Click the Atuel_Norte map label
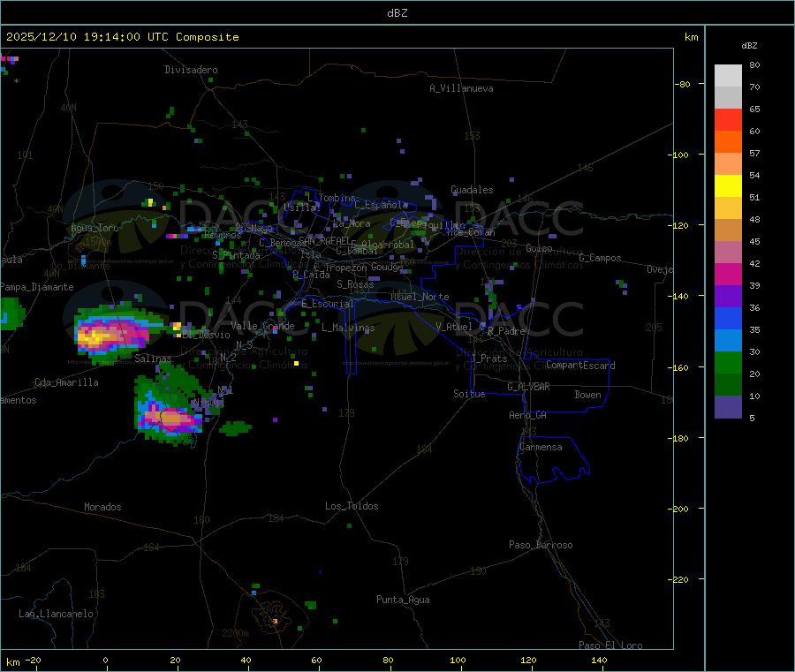This screenshot has height=672, width=795. pos(420,297)
